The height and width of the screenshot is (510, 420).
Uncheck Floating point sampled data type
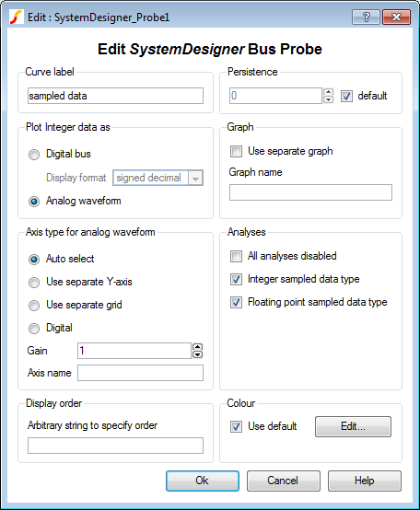coord(236,303)
